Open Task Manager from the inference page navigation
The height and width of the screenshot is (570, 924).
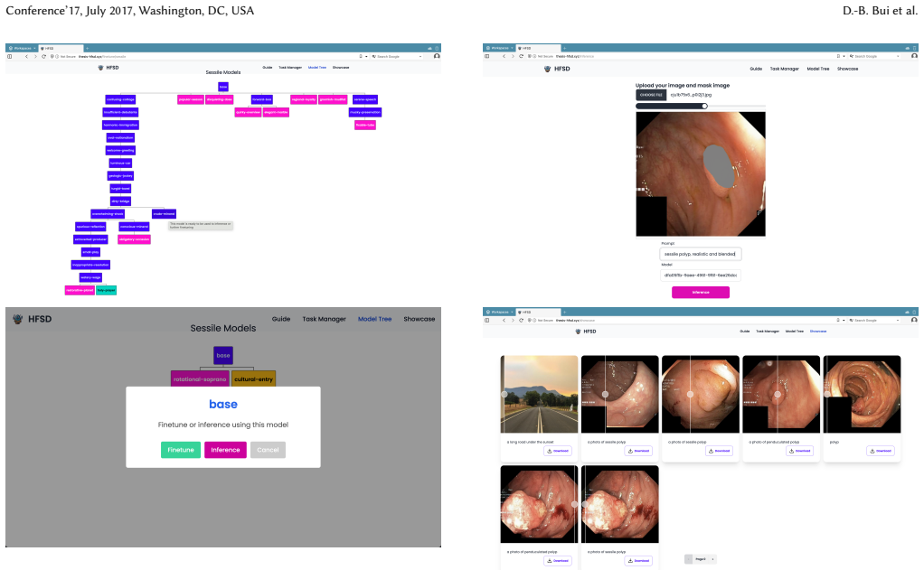[785, 69]
